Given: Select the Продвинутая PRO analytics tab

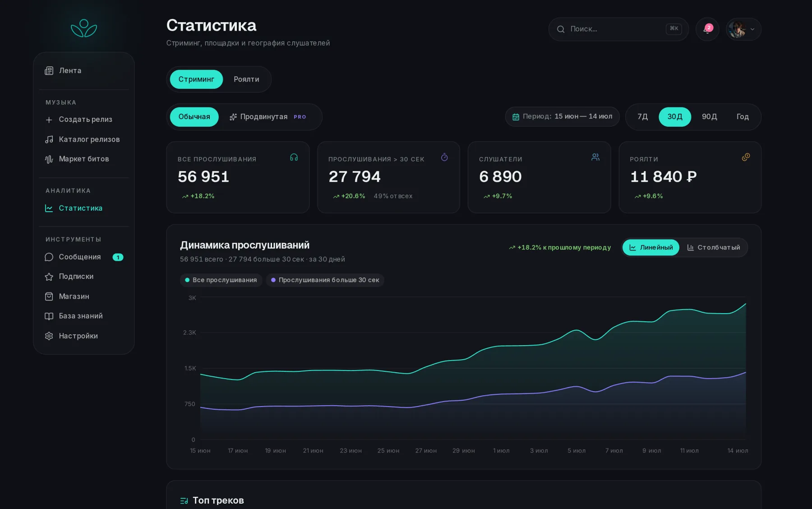Looking at the screenshot, I should pos(269,117).
